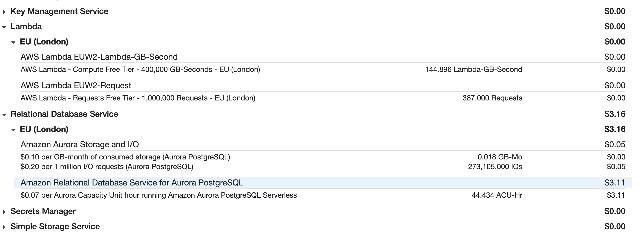Screen dimensions: 644x235
Task: Click the 0.018 GB-Mo usage value
Action: click(500, 157)
